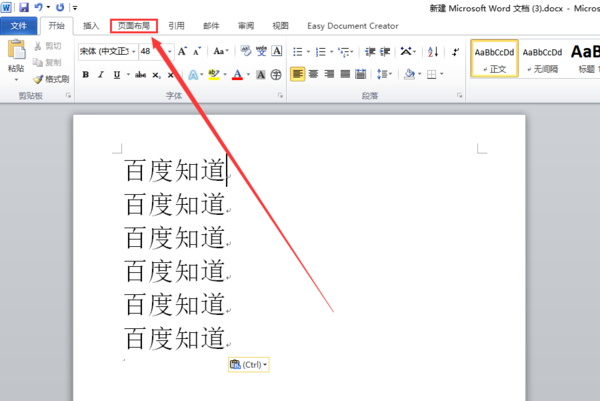Redo the last action
The height and width of the screenshot is (401, 600).
pos(60,7)
